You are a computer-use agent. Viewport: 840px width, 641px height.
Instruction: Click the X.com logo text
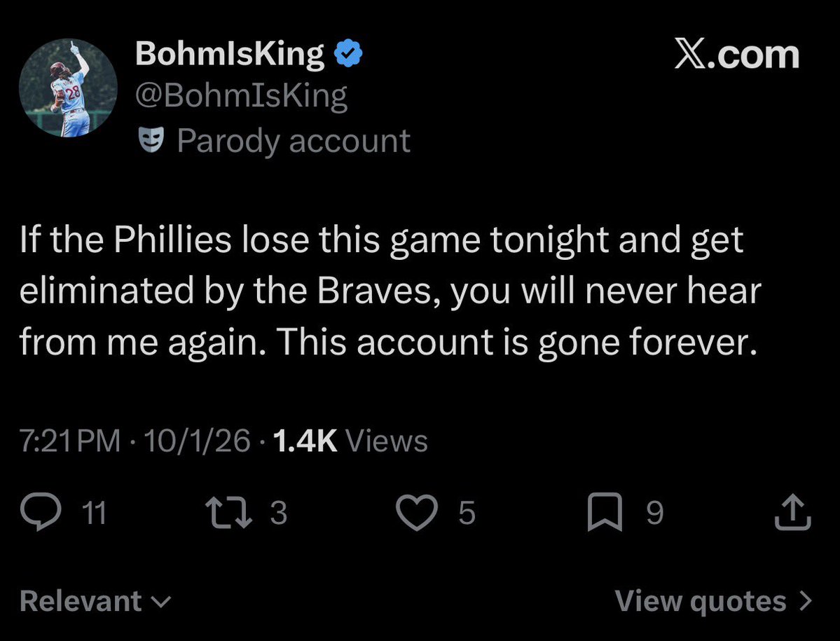[x=736, y=53]
